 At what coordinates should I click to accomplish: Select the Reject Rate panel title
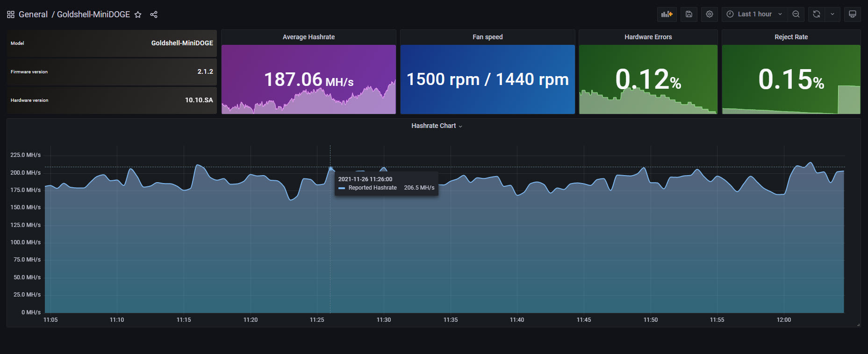(791, 37)
